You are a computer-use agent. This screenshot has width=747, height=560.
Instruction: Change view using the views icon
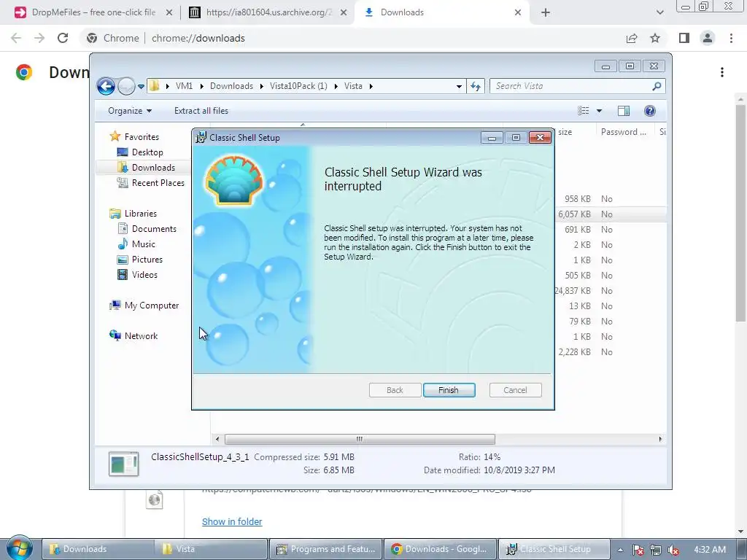coord(583,111)
